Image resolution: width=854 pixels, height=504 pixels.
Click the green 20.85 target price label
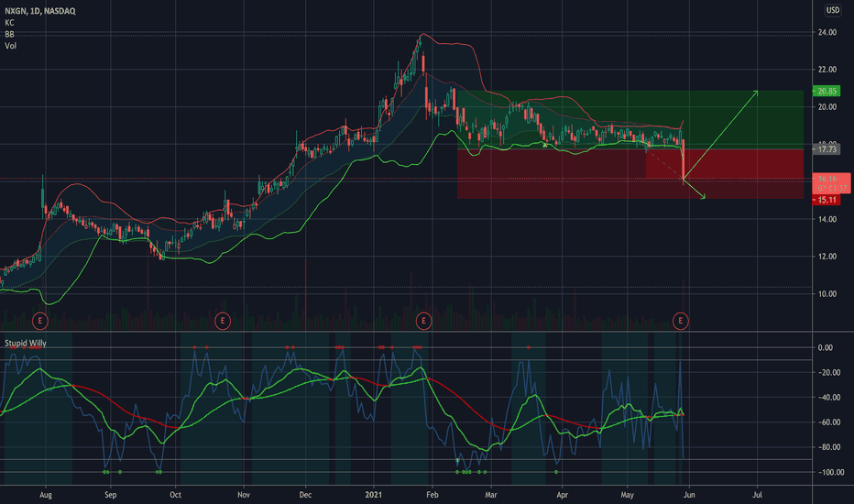pos(827,91)
